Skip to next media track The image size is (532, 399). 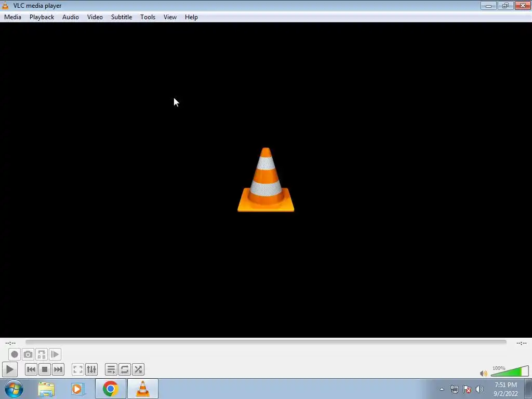[x=58, y=369]
